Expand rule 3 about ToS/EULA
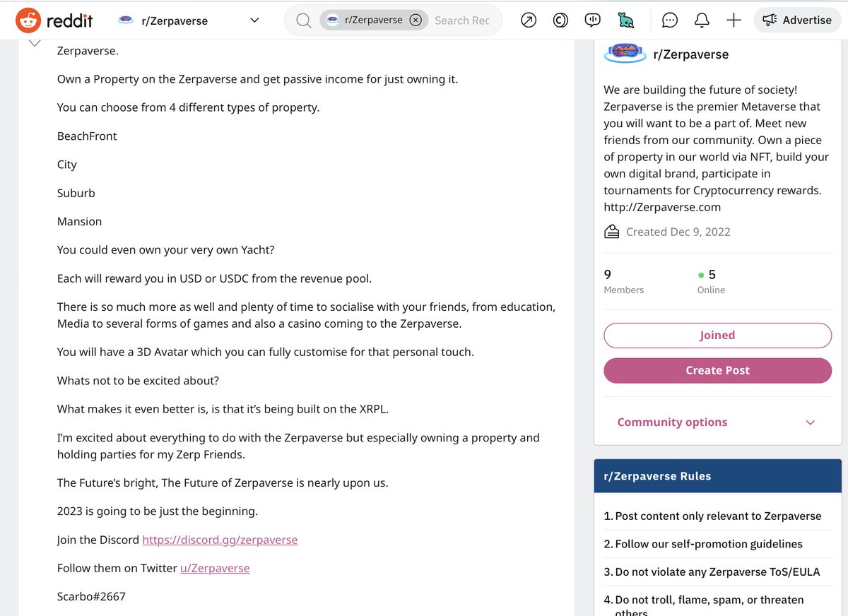Viewport: 848px width, 616px height. [x=717, y=572]
